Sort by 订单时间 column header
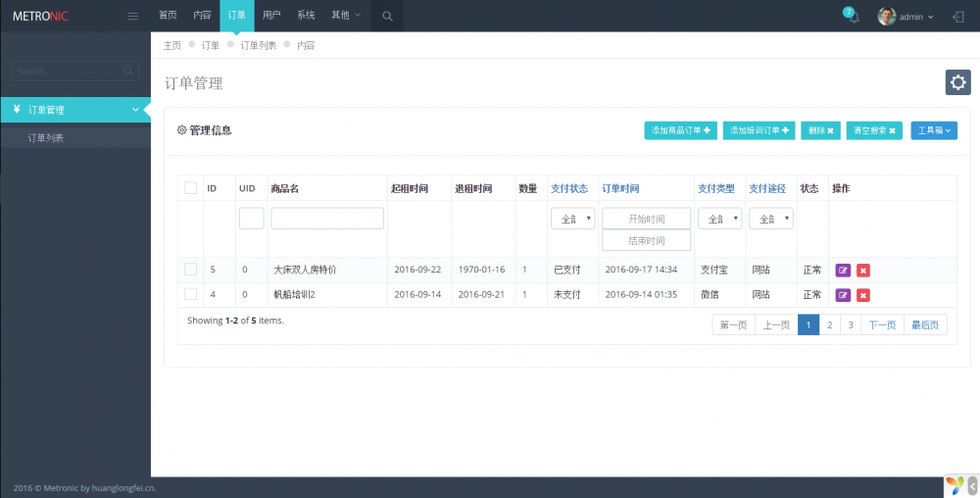Image resolution: width=980 pixels, height=498 pixels. pyautogui.click(x=620, y=188)
